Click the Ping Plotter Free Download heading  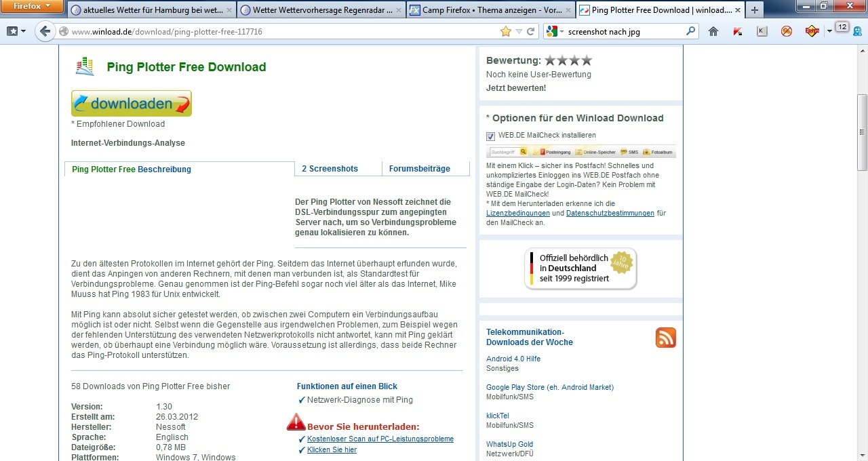[186, 67]
